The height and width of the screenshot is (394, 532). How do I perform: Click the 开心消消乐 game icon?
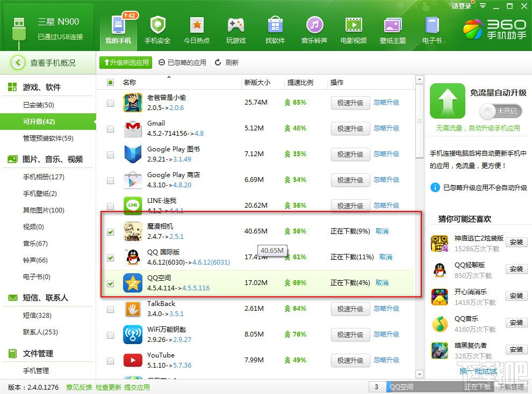440,297
